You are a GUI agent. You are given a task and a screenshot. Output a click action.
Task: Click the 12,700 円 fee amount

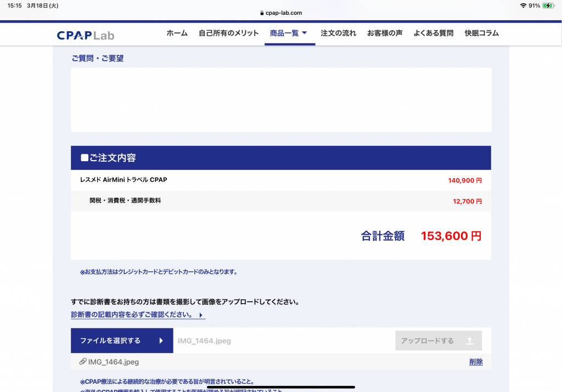click(x=468, y=201)
